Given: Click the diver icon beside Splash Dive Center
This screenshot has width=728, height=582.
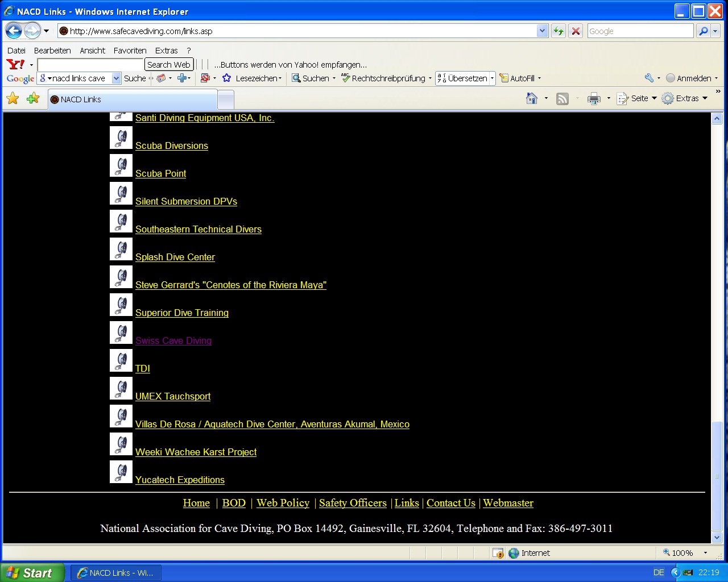Looking at the screenshot, I should [x=121, y=249].
